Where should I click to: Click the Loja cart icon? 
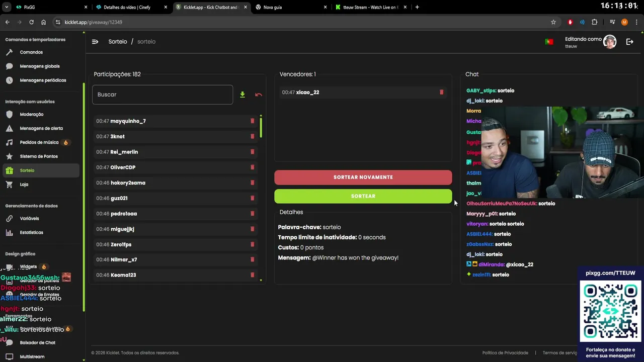tap(9, 185)
